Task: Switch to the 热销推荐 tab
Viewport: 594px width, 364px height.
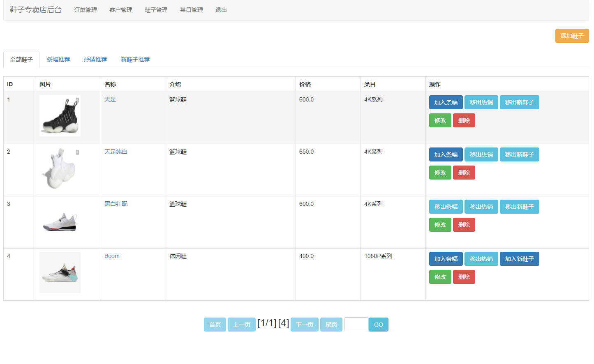Action: pyautogui.click(x=95, y=59)
